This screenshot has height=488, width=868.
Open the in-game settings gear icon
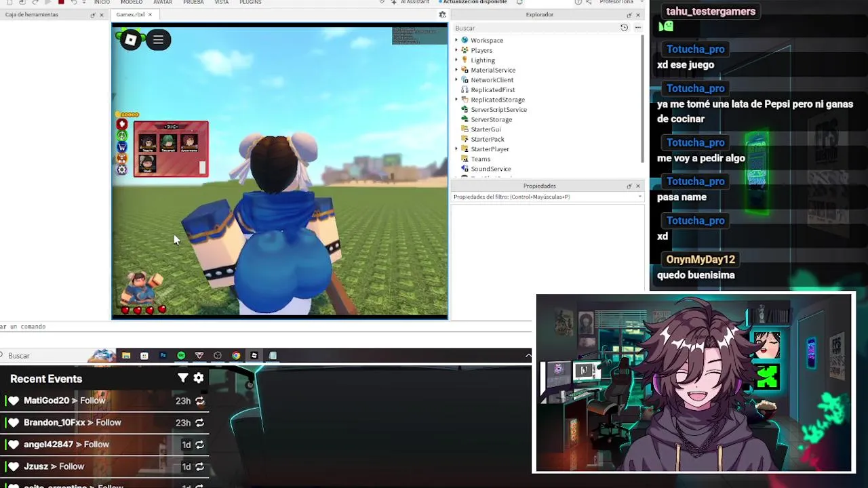122,169
